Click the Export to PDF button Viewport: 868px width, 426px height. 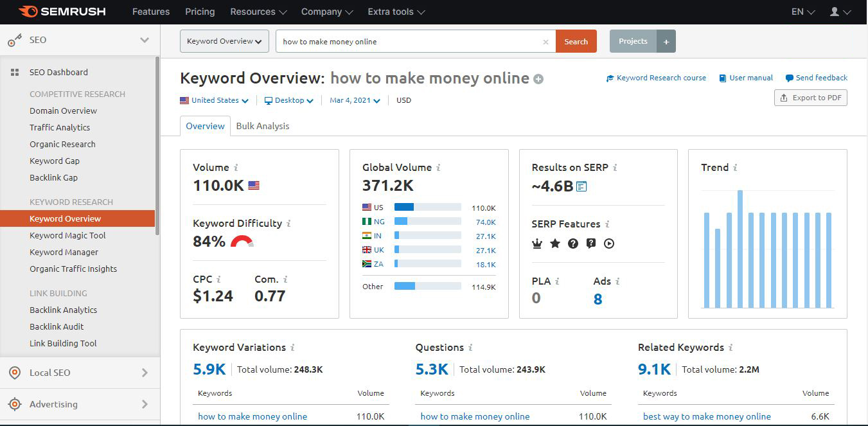810,98
